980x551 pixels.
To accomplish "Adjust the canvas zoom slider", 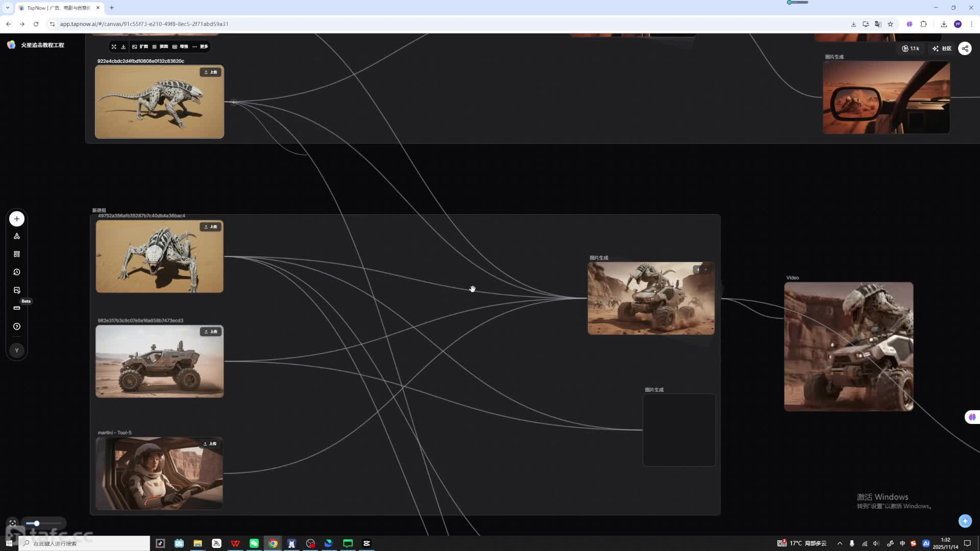I will tap(37, 523).
